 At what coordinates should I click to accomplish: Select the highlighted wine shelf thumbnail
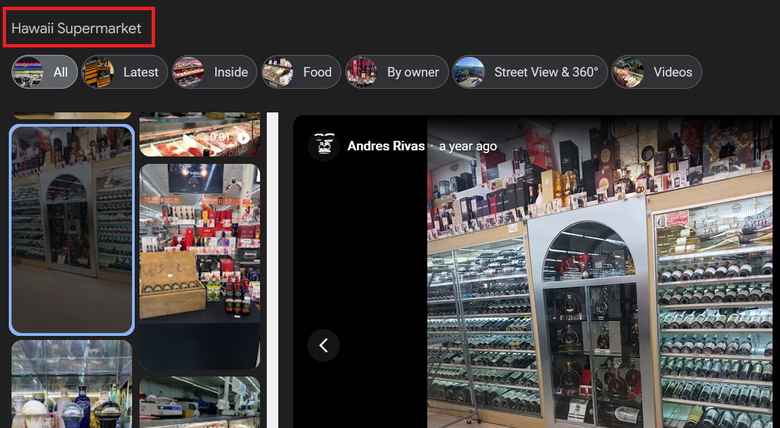point(72,229)
